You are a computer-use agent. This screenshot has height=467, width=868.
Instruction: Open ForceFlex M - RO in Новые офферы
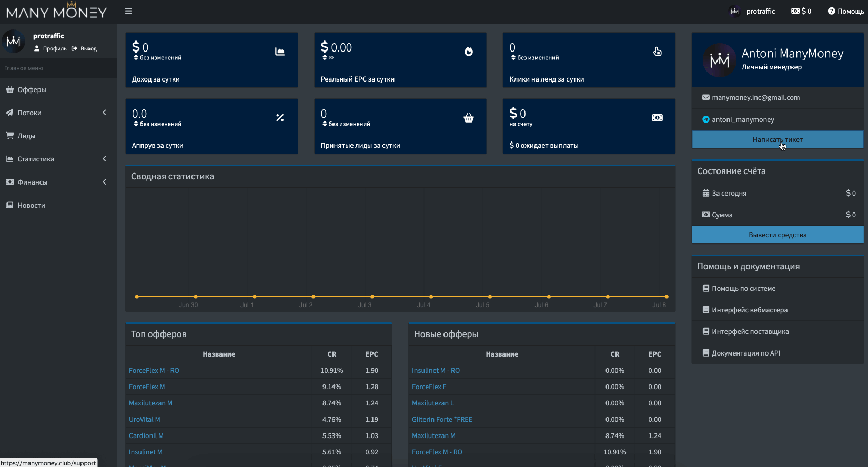point(437,452)
